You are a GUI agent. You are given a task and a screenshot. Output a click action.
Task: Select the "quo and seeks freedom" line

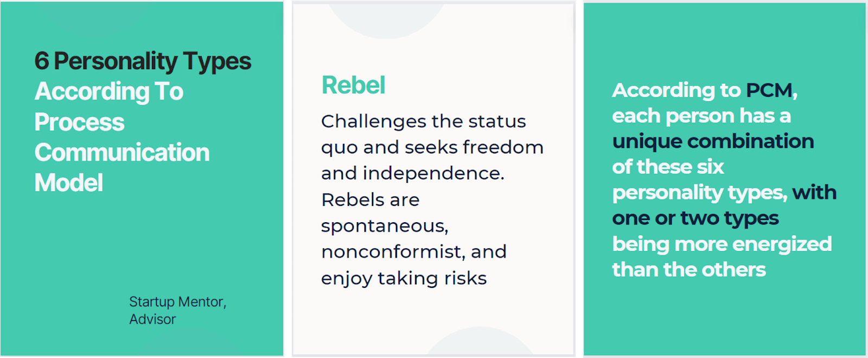432,147
